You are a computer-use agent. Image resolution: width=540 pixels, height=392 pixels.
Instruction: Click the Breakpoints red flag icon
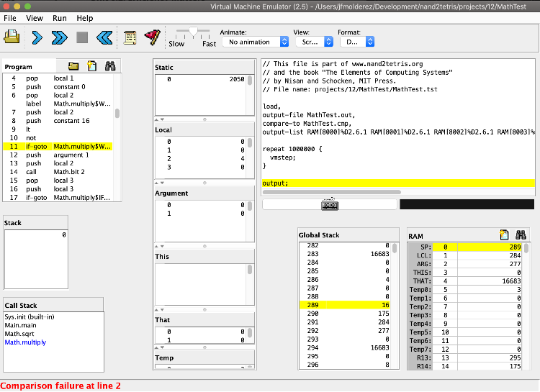tap(151, 37)
